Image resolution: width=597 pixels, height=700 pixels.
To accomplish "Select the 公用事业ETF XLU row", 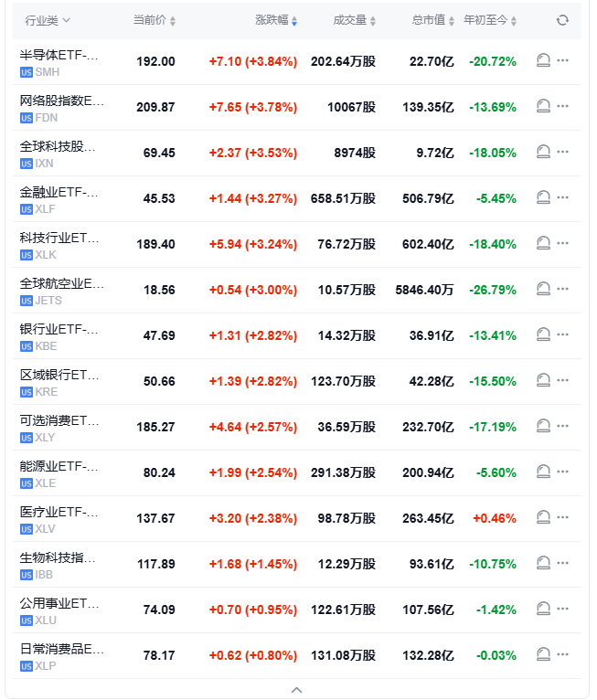I will 59,610.
